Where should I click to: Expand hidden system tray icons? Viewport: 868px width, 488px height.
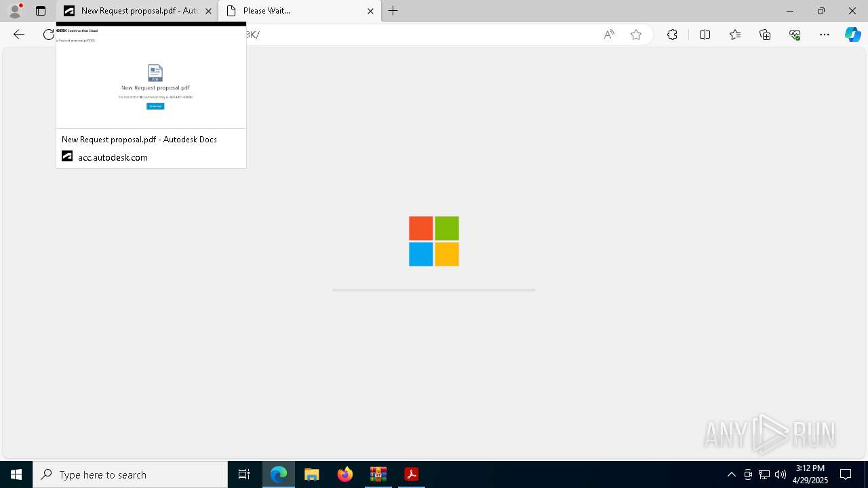coord(731,474)
